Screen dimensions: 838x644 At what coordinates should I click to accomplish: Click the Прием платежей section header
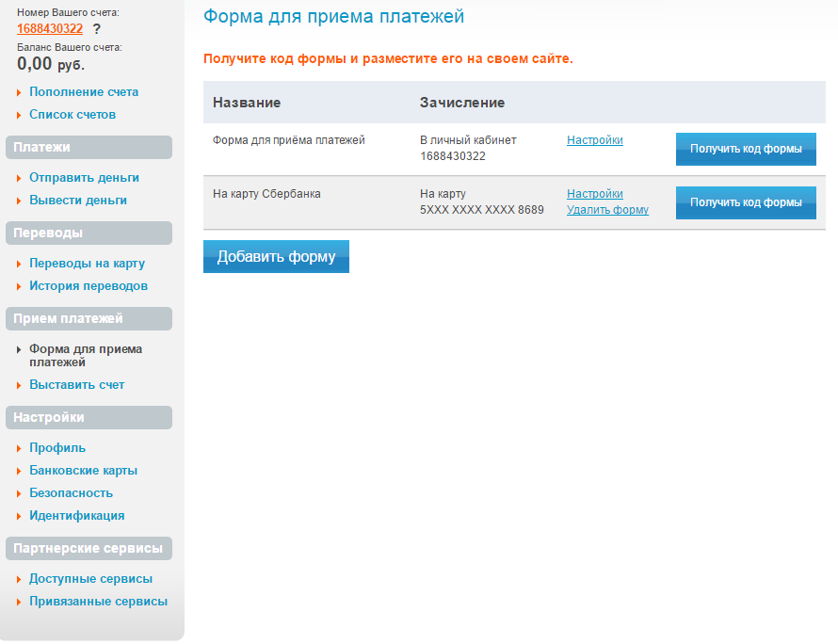pos(89,318)
